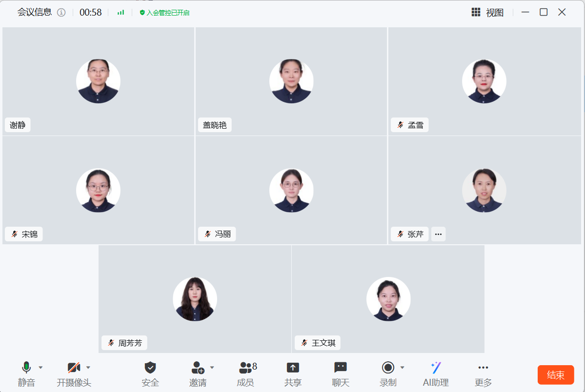Start recording with the 录制 button
The width and height of the screenshot is (585, 392).
388,368
